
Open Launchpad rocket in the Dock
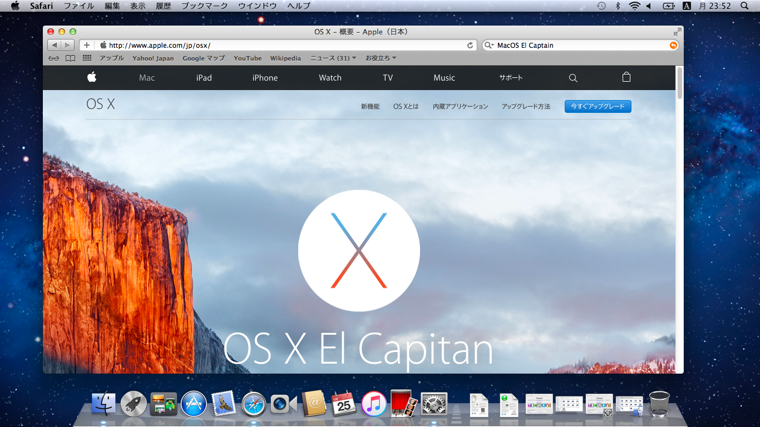[x=133, y=404]
